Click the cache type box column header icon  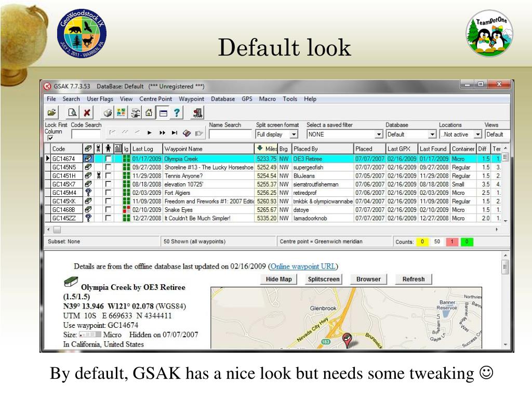(88, 148)
